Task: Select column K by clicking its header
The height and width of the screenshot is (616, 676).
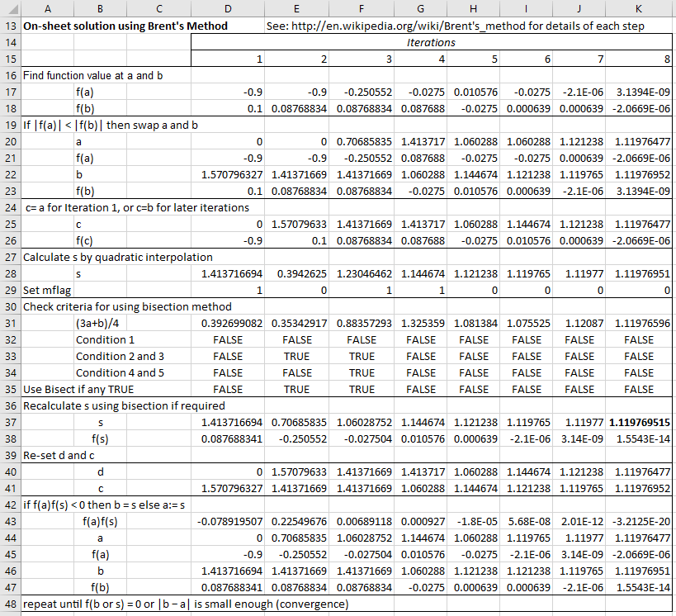Action: click(638, 9)
